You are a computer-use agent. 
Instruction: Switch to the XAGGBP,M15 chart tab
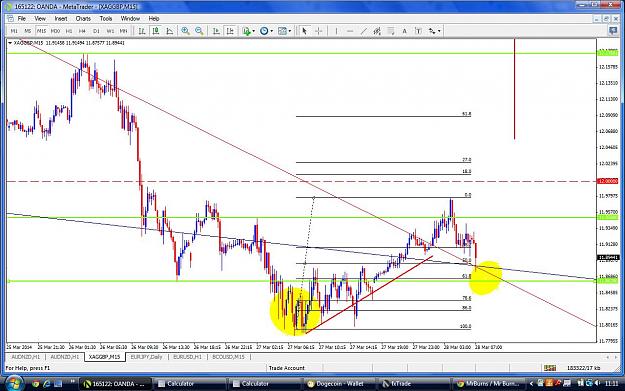click(x=104, y=357)
